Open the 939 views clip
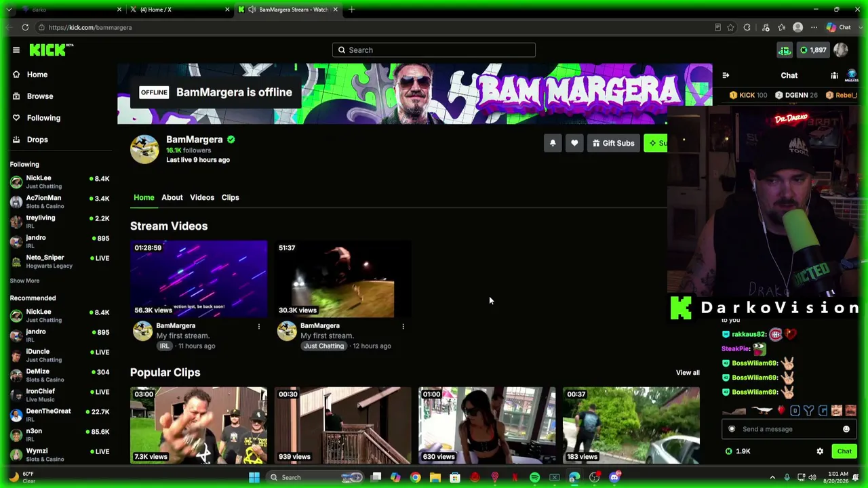 (342, 425)
